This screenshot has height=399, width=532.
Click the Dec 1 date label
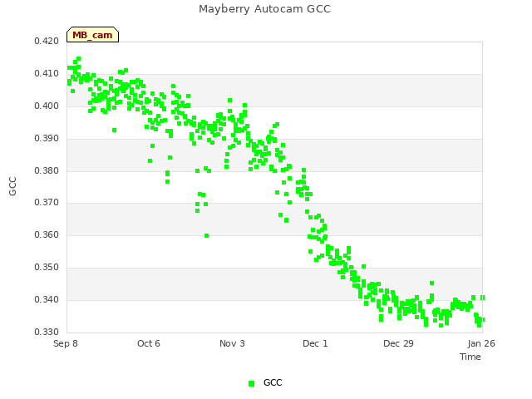click(x=315, y=343)
